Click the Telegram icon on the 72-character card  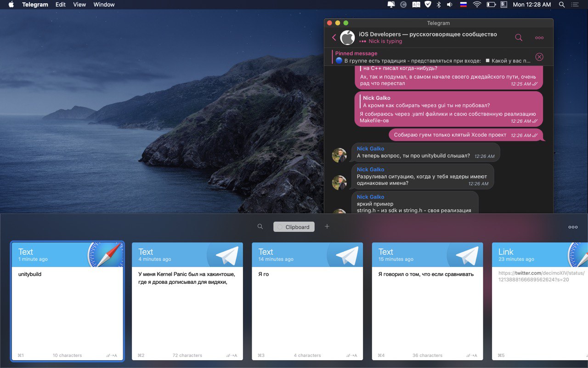tap(227, 255)
